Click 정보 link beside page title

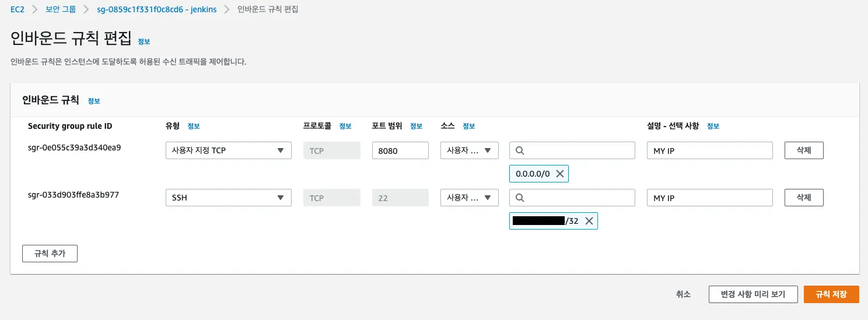143,41
